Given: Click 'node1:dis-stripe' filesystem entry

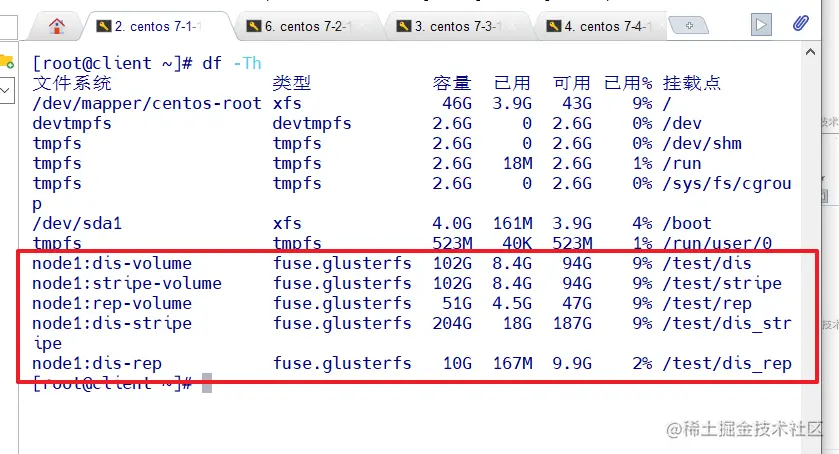Looking at the screenshot, I should click(x=112, y=323).
